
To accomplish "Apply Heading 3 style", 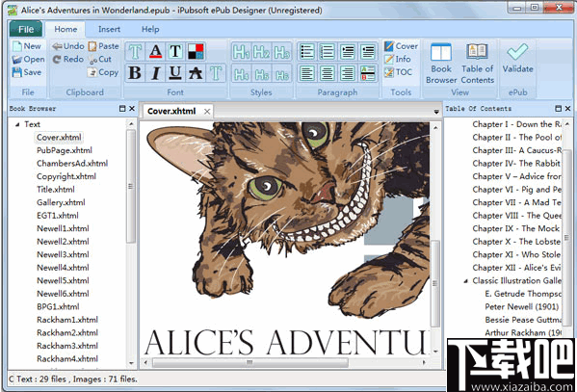I will click(x=281, y=52).
